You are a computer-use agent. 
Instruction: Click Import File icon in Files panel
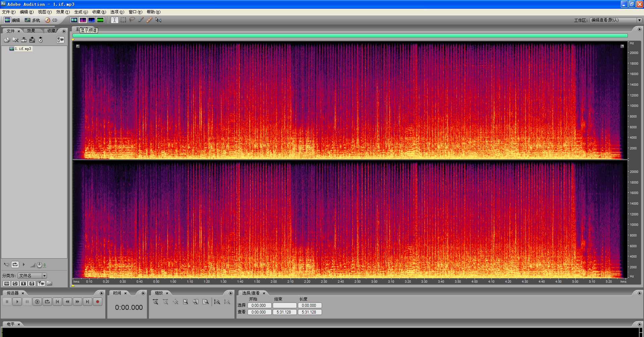point(7,40)
